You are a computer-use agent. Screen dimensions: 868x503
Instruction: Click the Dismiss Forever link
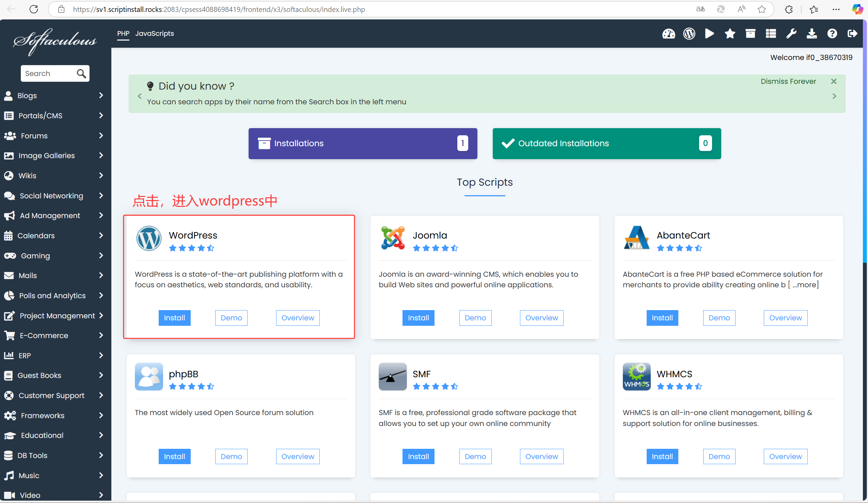point(788,81)
